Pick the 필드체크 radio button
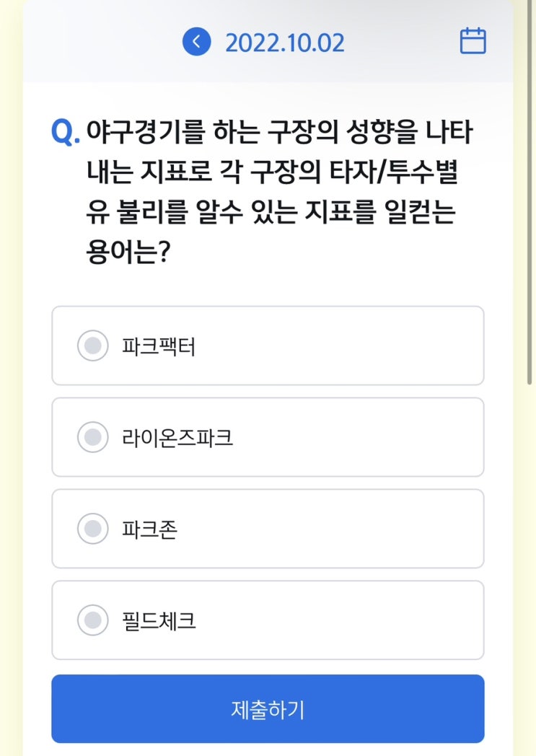Image resolution: width=536 pixels, height=756 pixels. (x=92, y=620)
